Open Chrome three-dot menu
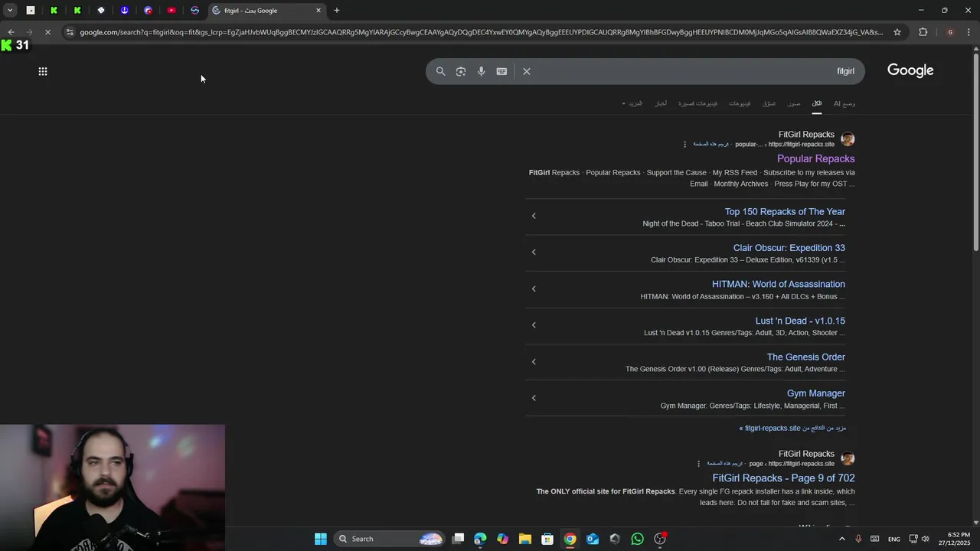 (x=969, y=32)
